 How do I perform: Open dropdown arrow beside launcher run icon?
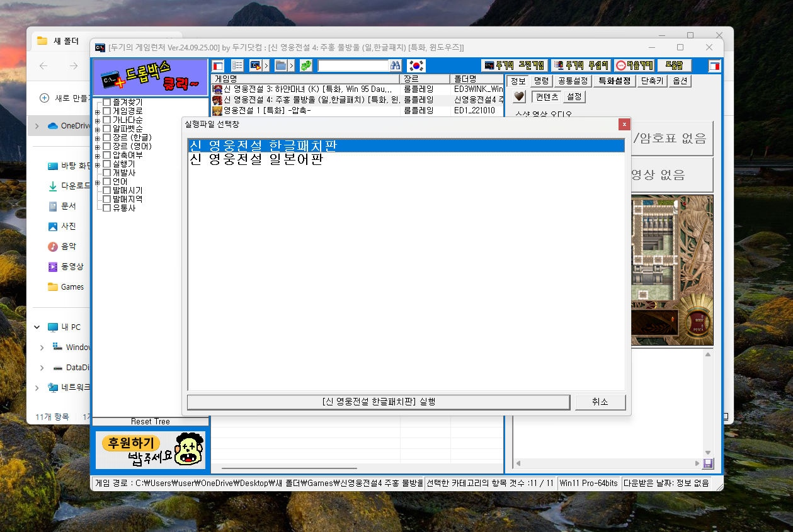(266, 65)
